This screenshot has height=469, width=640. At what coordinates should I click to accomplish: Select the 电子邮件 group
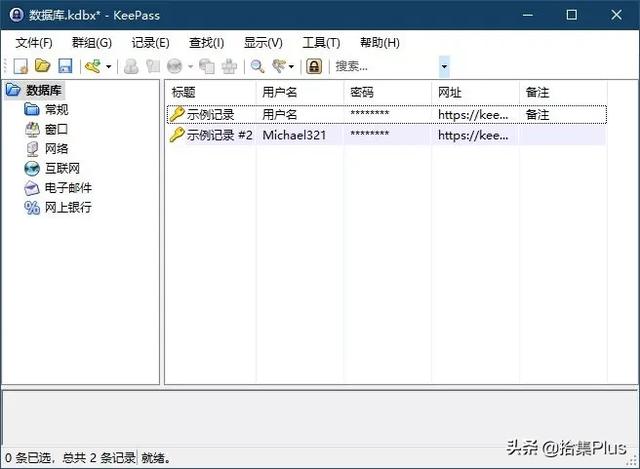[x=68, y=188]
